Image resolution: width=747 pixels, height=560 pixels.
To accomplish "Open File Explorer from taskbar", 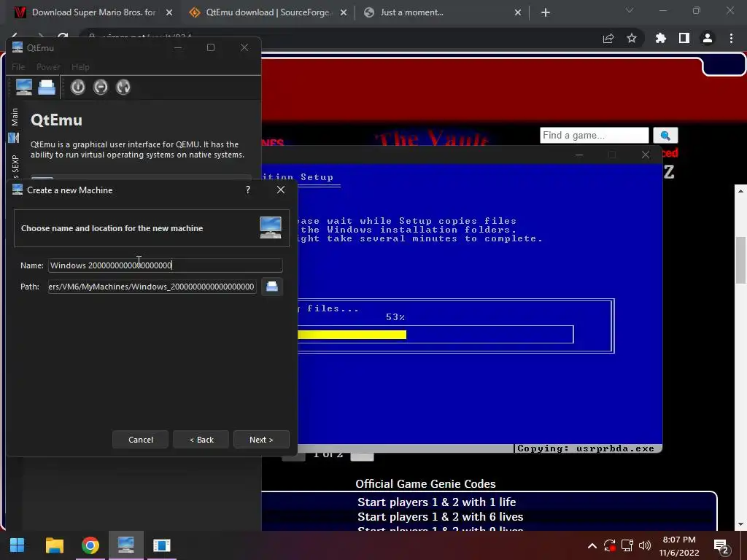I will point(54,545).
